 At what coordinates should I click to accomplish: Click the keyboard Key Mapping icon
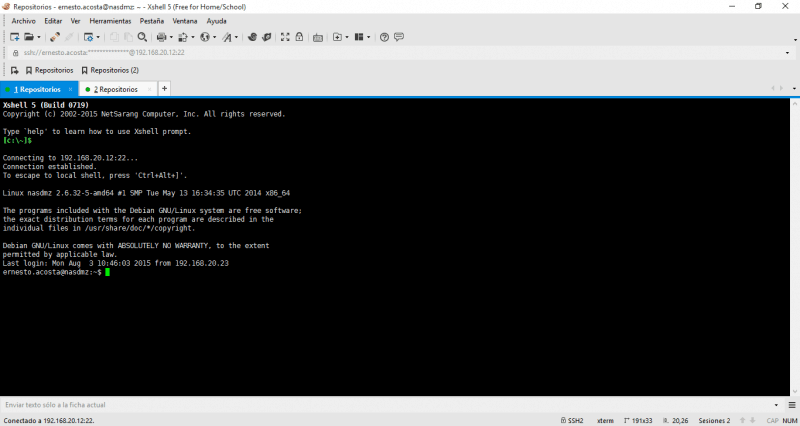pos(318,37)
